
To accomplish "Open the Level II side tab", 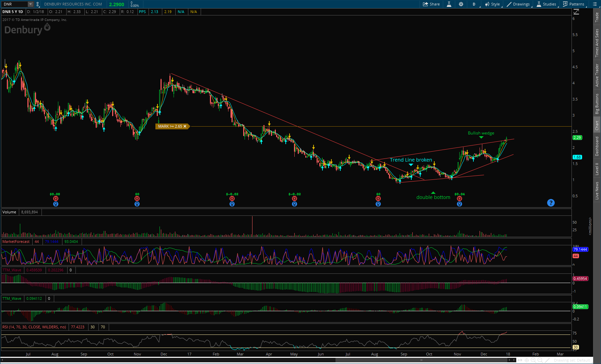I will (597, 169).
